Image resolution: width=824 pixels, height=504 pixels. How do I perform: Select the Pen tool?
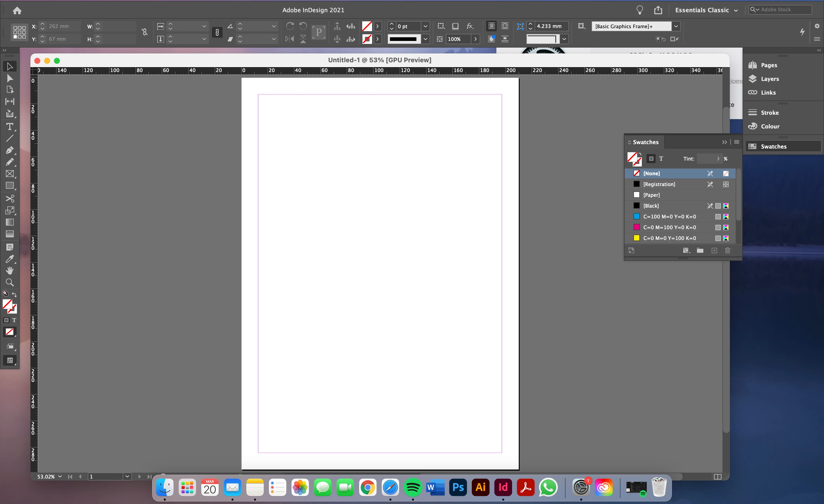(x=10, y=150)
